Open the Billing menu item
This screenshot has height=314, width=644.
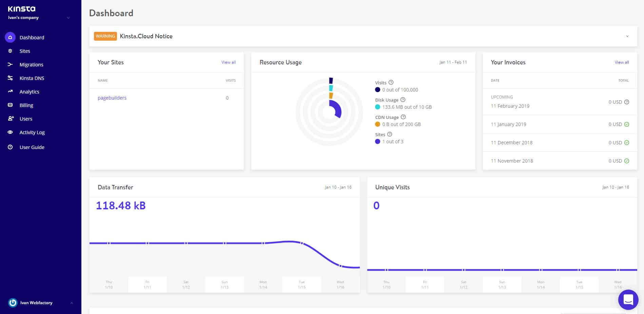pos(26,105)
